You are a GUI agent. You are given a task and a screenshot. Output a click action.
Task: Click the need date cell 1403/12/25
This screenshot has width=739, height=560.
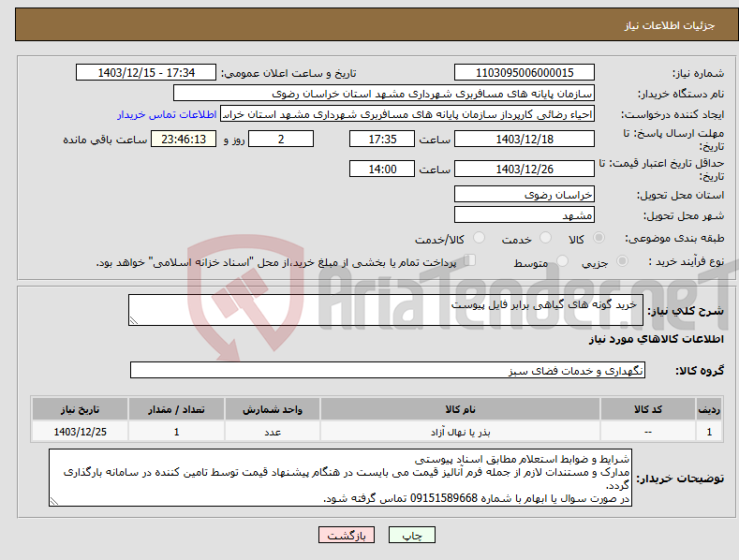click(81, 432)
